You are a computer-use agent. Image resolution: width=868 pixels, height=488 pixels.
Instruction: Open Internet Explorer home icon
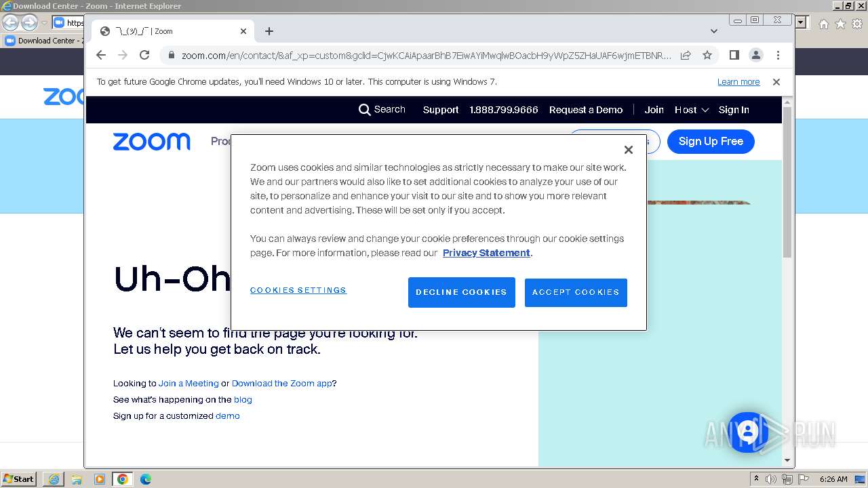click(x=823, y=24)
